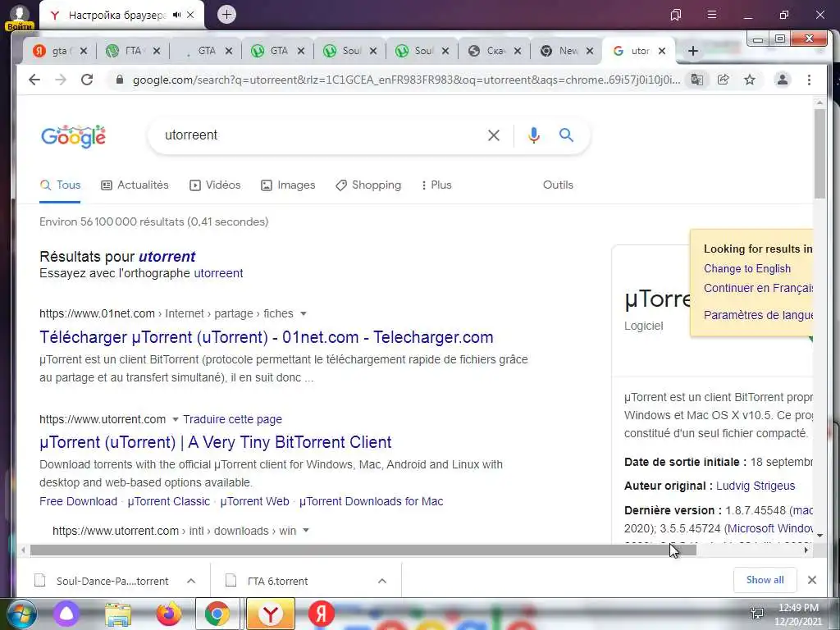This screenshot has height=630, width=840.
Task: Click the red Я Yandex taskbar icon
Action: (321, 614)
